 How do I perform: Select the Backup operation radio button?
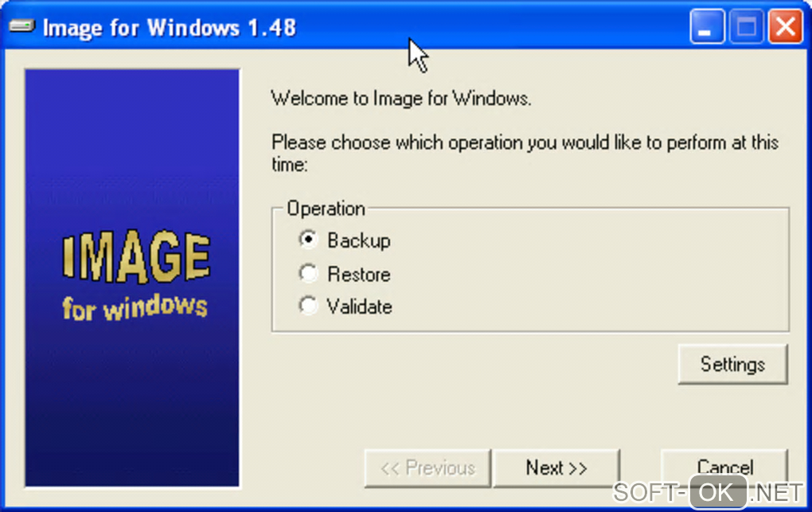click(x=308, y=240)
